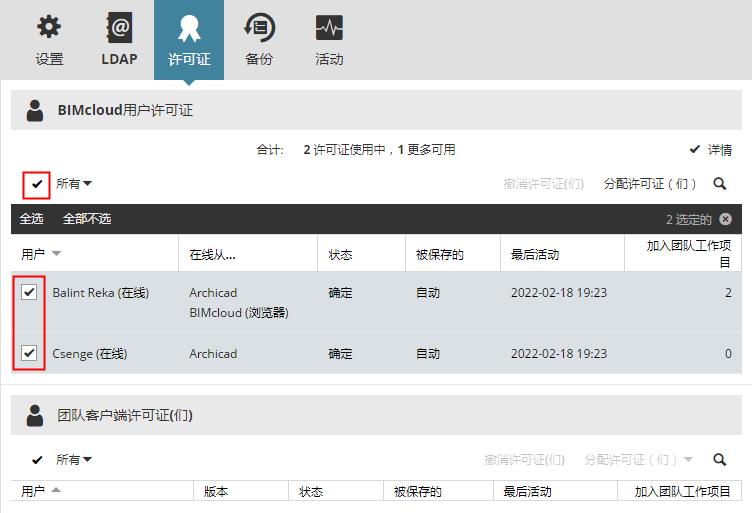Image resolution: width=752 pixels, height=513 pixels.
Task: Dismiss the 2 选定的 selection bar
Action: point(726,219)
